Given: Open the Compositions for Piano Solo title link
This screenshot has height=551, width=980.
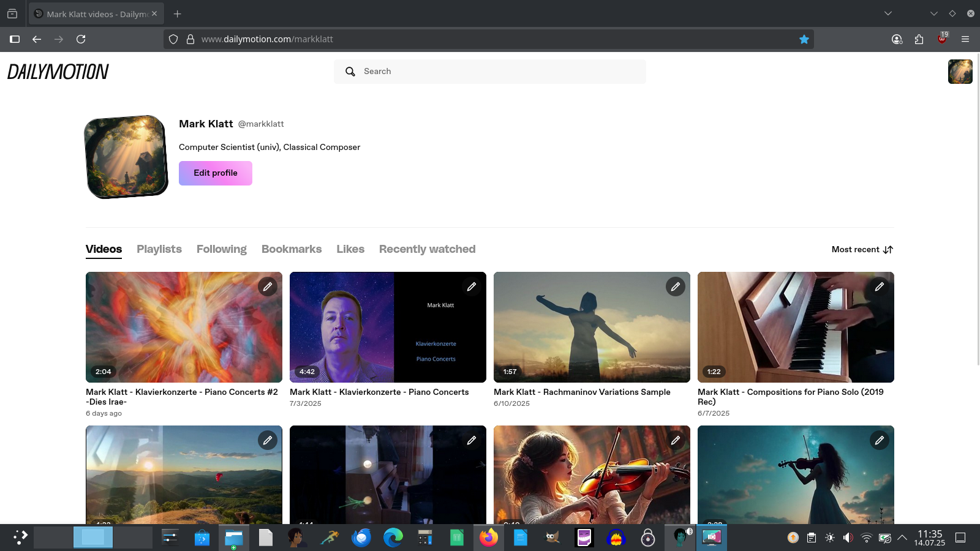Looking at the screenshot, I should coord(791,397).
